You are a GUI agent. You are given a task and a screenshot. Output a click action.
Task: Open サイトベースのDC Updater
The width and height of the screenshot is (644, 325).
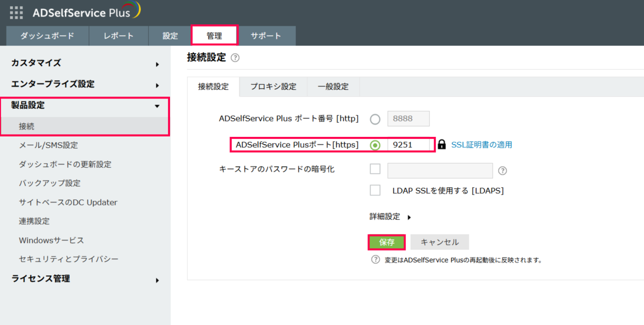tap(68, 203)
